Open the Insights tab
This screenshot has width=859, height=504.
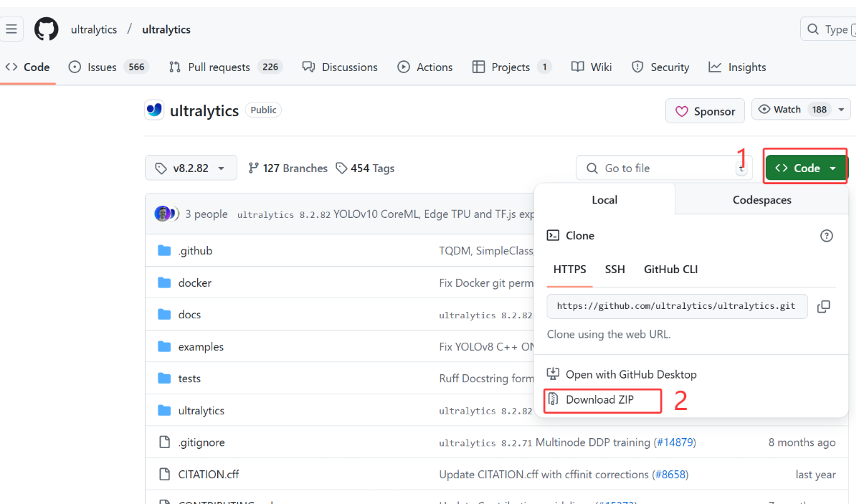(737, 67)
